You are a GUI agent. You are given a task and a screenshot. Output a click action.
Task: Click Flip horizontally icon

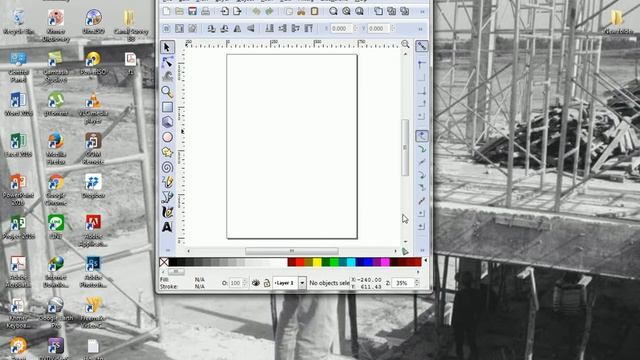pyautogui.click(x=237, y=29)
